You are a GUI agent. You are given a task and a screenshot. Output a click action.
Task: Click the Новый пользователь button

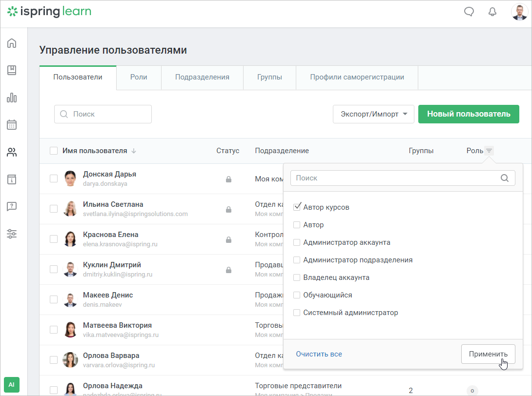469,114
